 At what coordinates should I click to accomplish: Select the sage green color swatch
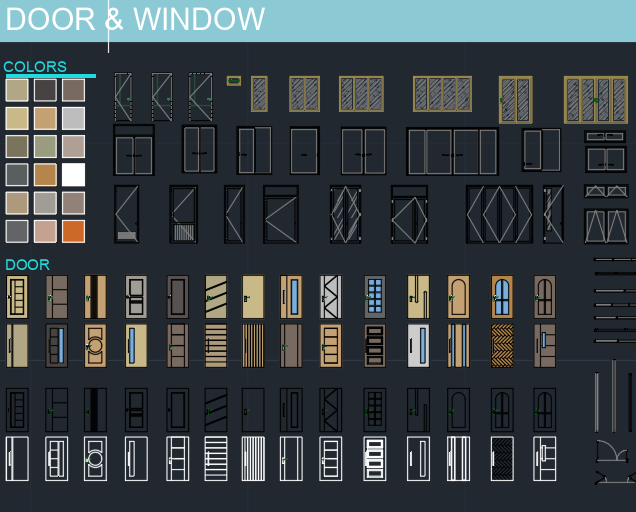coord(45,146)
